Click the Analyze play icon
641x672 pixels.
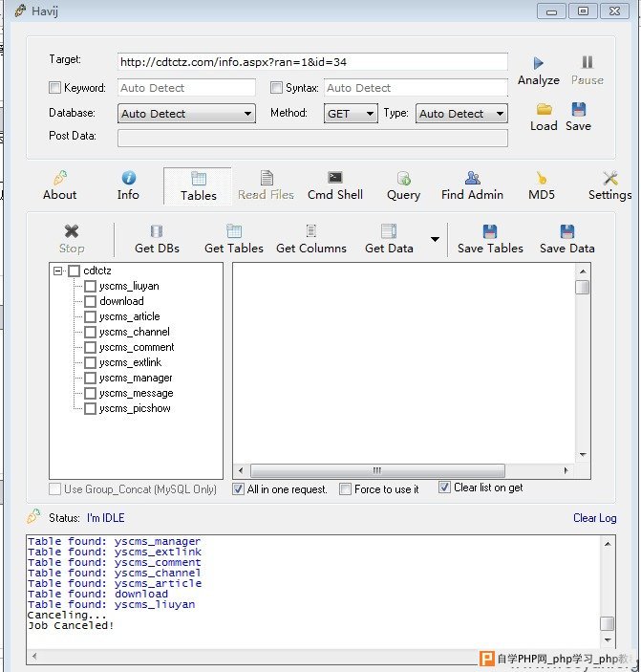[x=538, y=63]
